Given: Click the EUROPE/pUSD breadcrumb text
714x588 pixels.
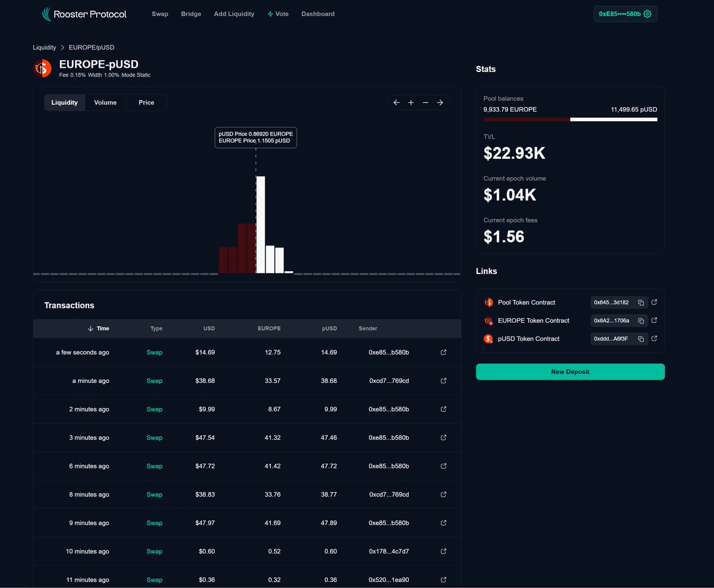Looking at the screenshot, I should 92,48.
